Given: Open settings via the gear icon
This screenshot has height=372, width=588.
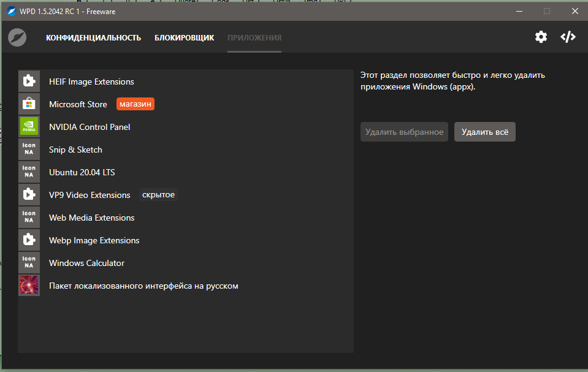Looking at the screenshot, I should [541, 37].
